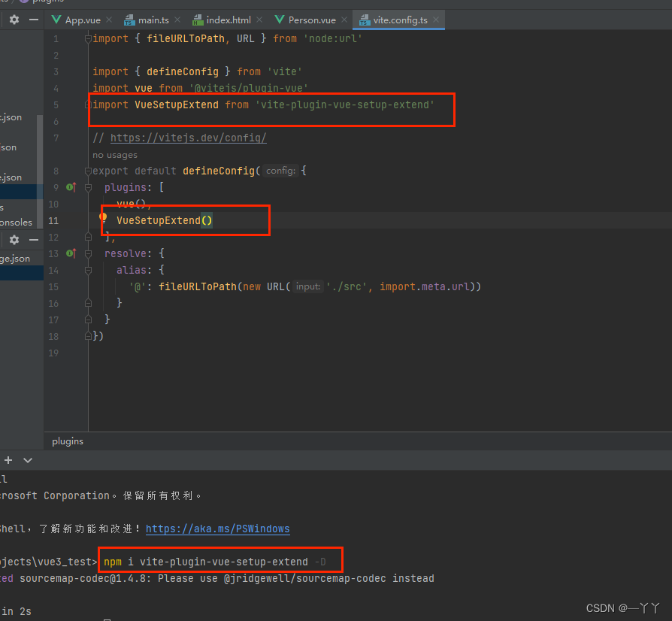Collapse the alias block fold on line 14

(x=88, y=270)
